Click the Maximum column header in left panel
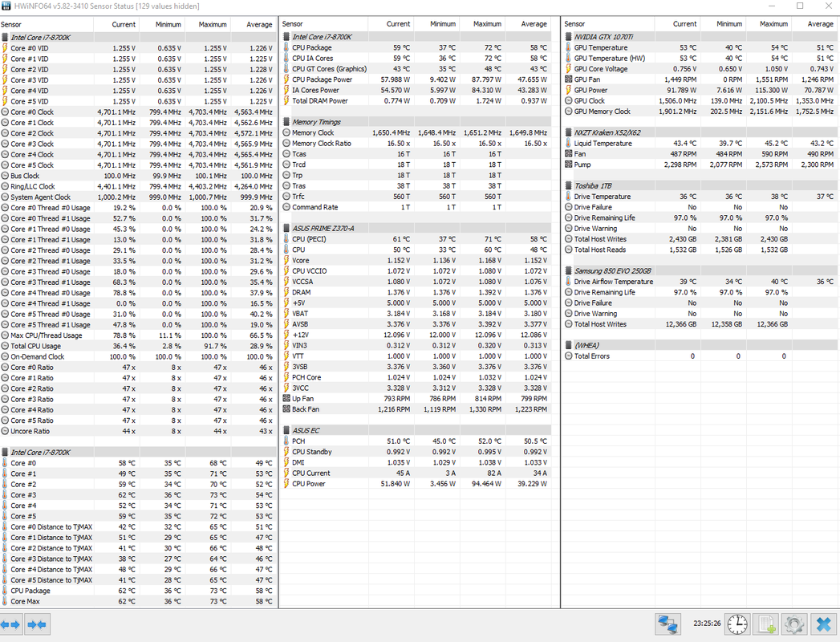This screenshot has width=840, height=642. (208, 25)
